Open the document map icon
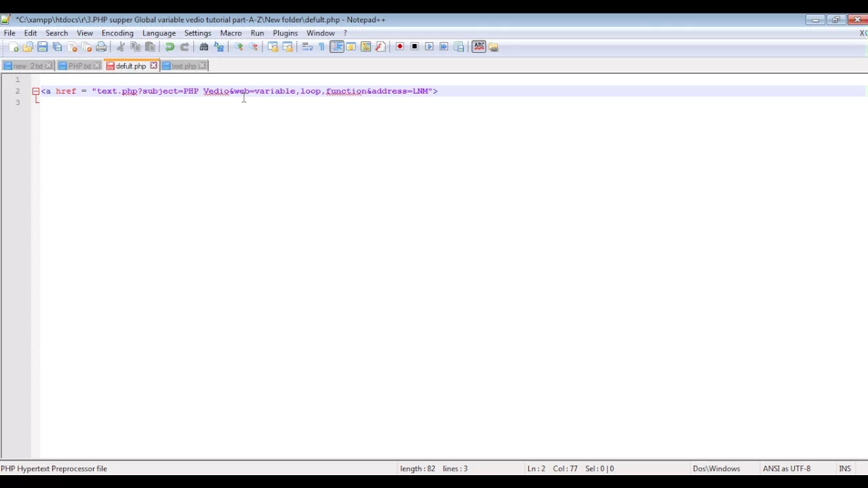 (x=366, y=47)
